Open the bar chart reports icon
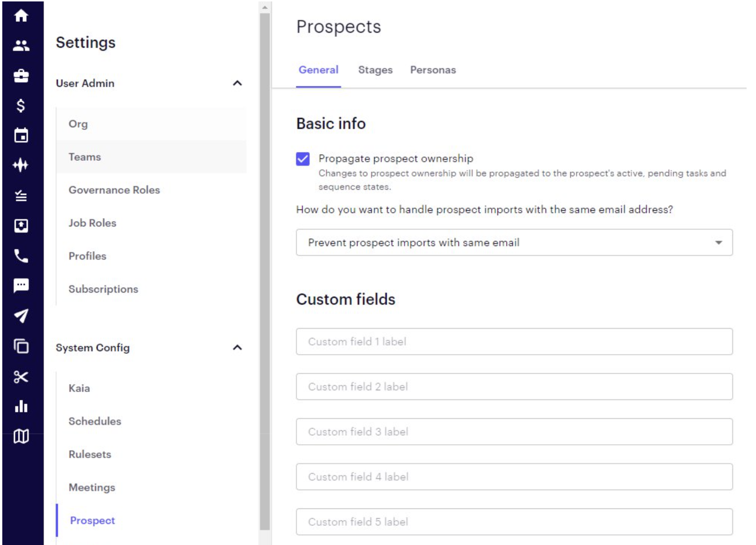This screenshot has height=545, width=756. pyautogui.click(x=21, y=406)
